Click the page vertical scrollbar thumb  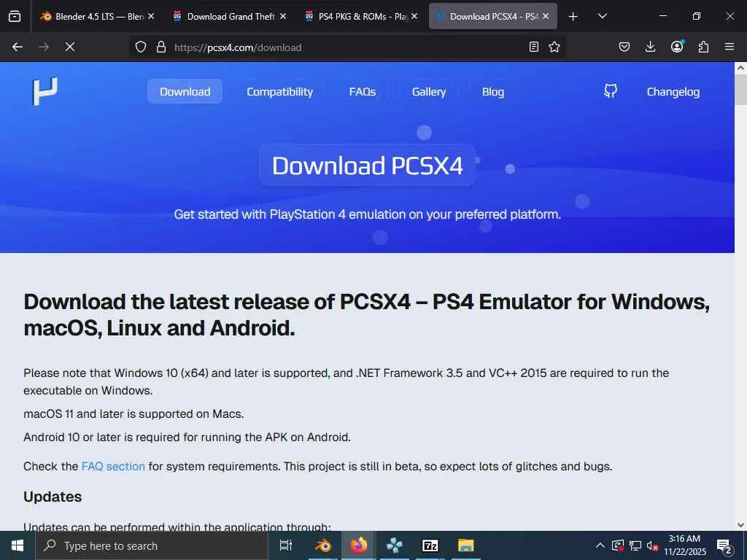click(741, 89)
